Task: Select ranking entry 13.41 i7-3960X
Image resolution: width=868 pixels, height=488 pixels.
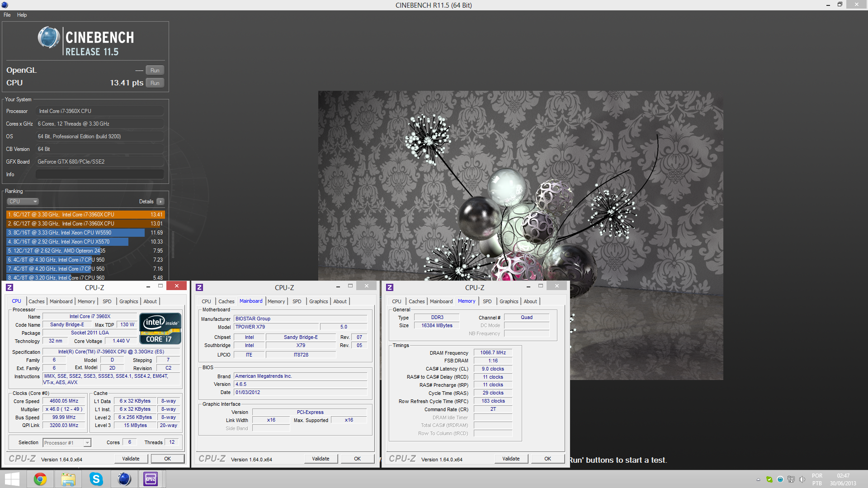Action: (85, 215)
